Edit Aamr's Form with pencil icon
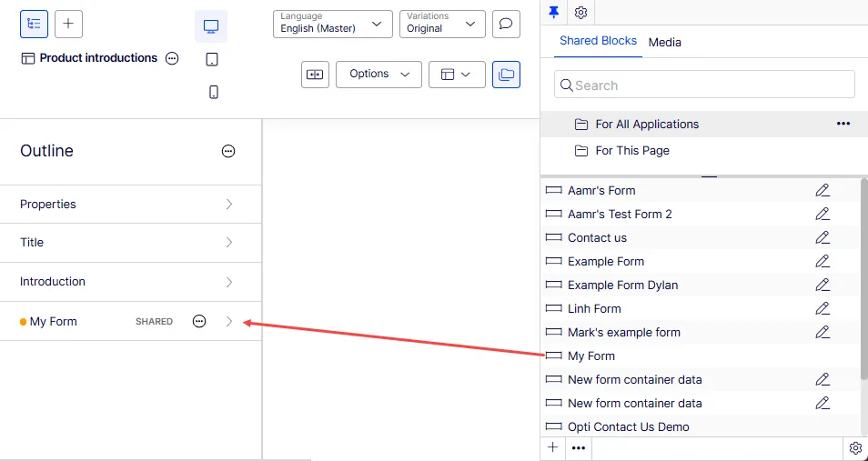This screenshot has height=461, width=868. 823,190
